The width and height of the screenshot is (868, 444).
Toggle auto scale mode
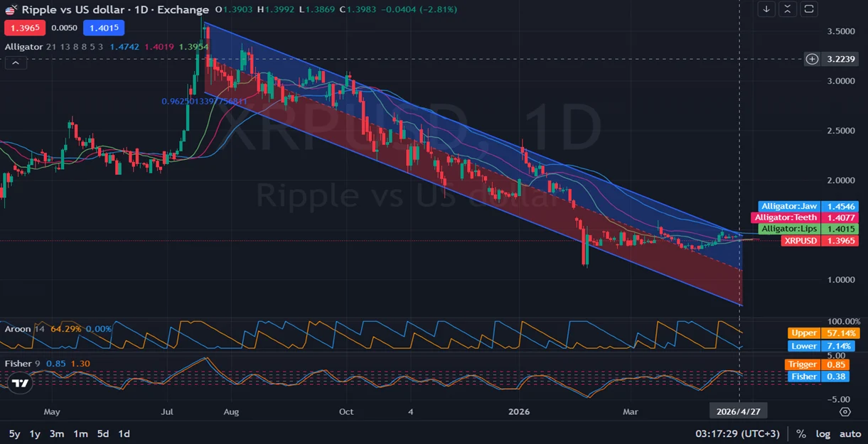pyautogui.click(x=850, y=433)
